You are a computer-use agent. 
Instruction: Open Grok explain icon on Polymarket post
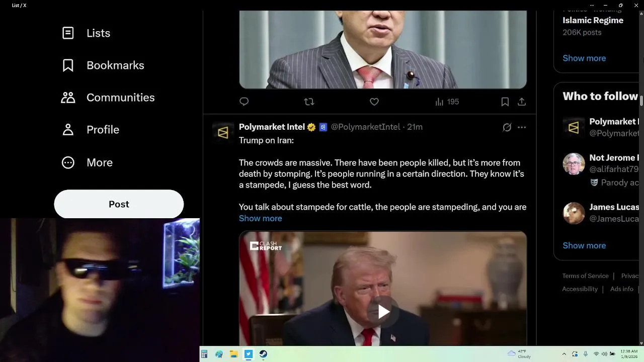[507, 127]
